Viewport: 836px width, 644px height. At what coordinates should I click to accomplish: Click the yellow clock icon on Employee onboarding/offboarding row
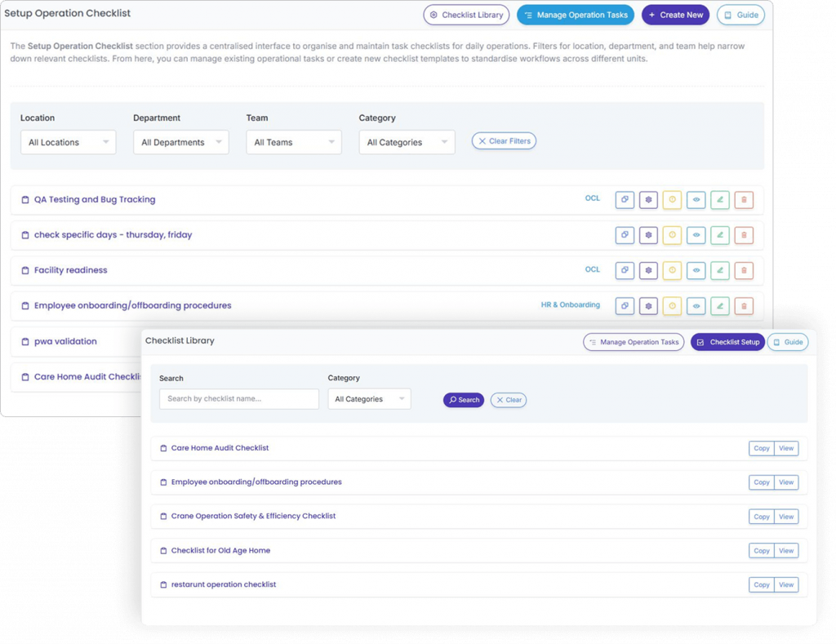click(672, 306)
